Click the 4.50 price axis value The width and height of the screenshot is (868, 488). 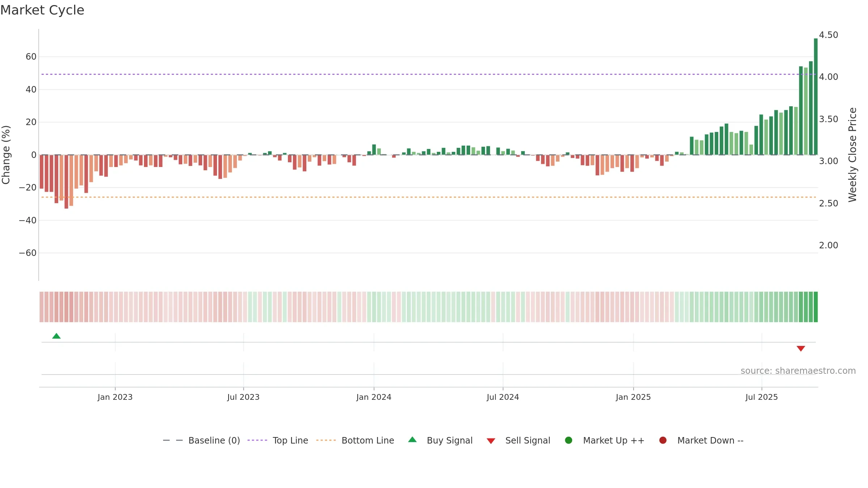[x=829, y=35]
